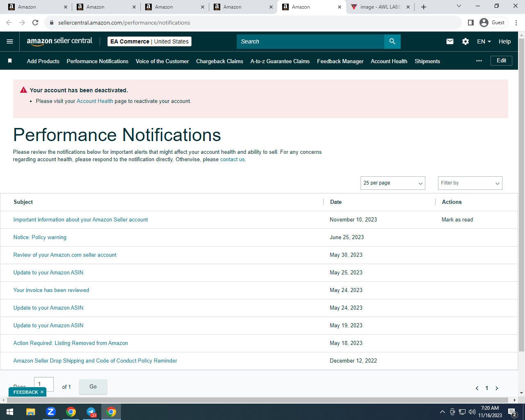Screen dimensions: 525x420
Task: Expand the 25 per page dropdown
Action: pyautogui.click(x=393, y=183)
